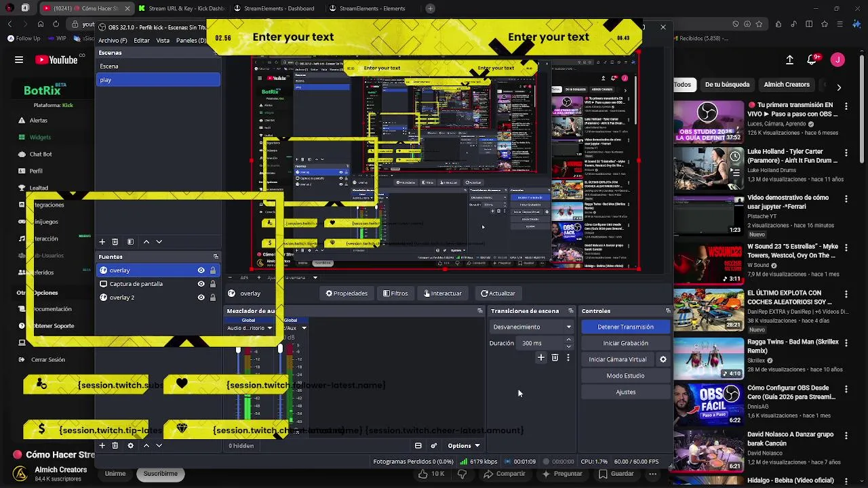
Task: Open YouTube hamburger menu
Action: tap(19, 60)
